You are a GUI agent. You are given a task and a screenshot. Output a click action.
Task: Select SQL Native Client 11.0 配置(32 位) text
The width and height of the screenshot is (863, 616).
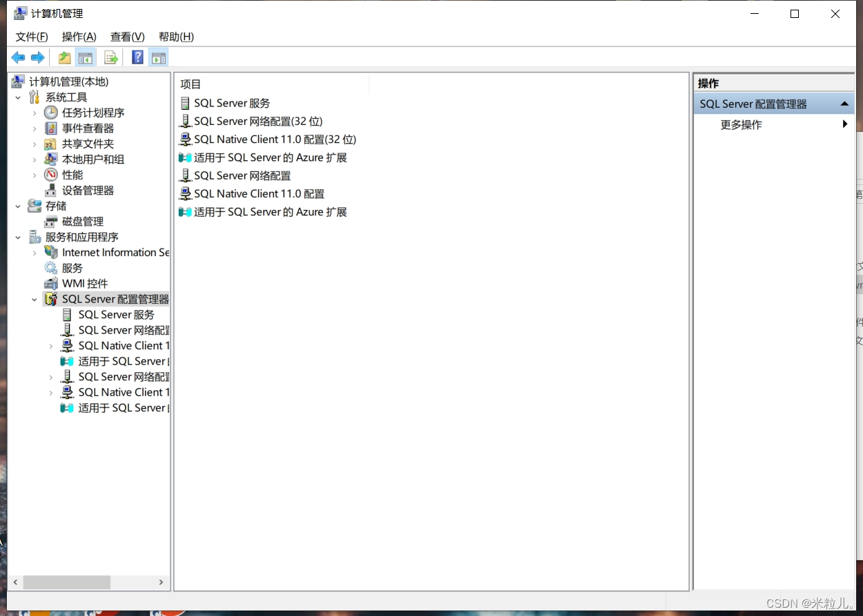click(275, 139)
